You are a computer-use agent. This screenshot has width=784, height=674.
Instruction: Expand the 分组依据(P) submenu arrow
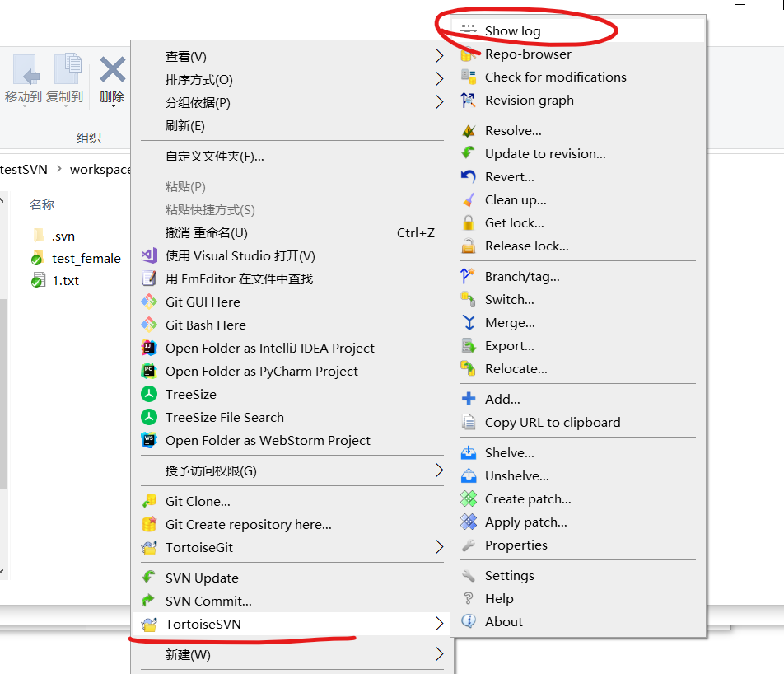point(439,102)
